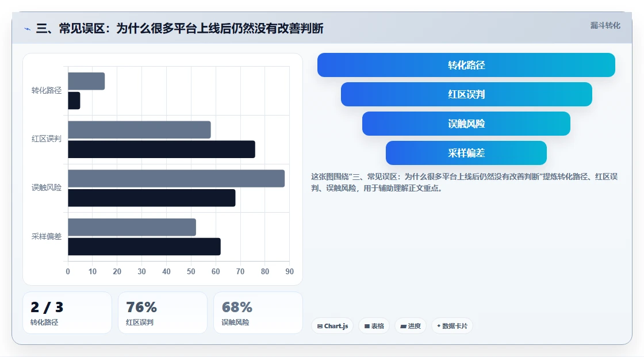Click the x-axis tick label 10

93,271
